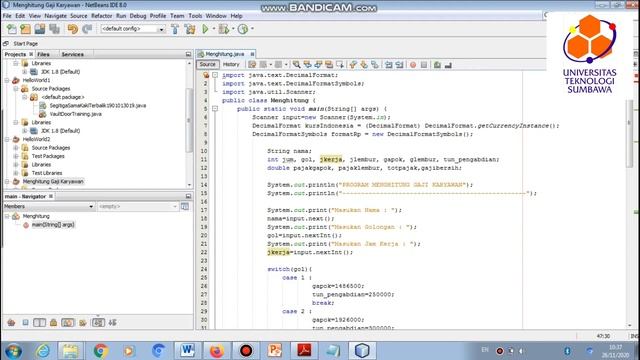The height and width of the screenshot is (360, 640).
Task: Switch to the Files tab
Action: tap(43, 54)
